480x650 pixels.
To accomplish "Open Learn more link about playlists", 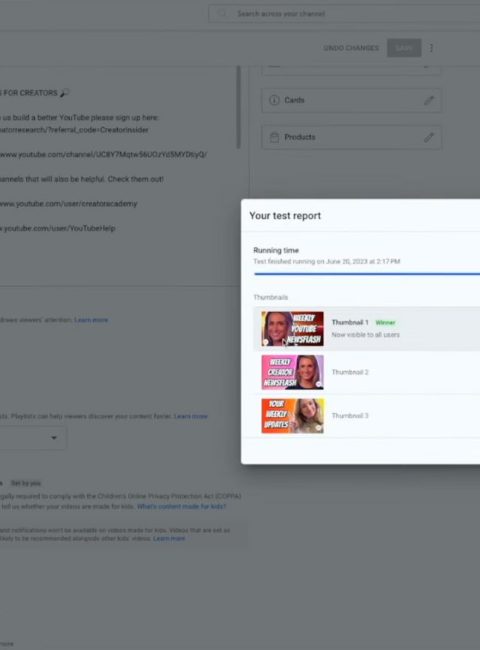I will (x=191, y=416).
